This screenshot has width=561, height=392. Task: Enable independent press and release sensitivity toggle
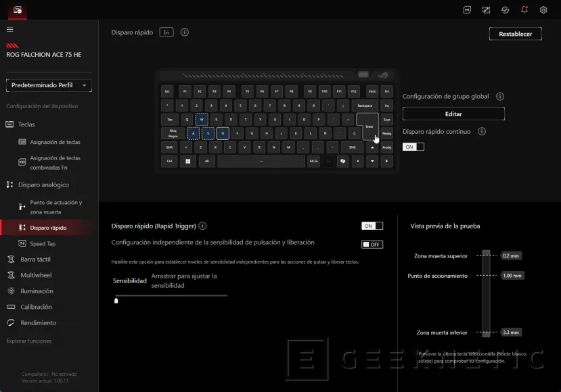coord(372,244)
